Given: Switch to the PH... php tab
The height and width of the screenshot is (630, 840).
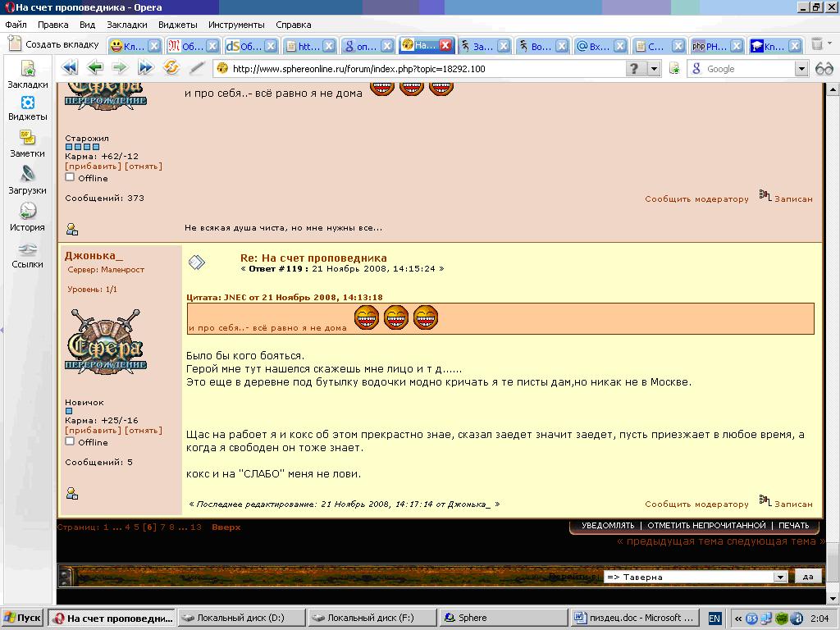Looking at the screenshot, I should click(710, 46).
